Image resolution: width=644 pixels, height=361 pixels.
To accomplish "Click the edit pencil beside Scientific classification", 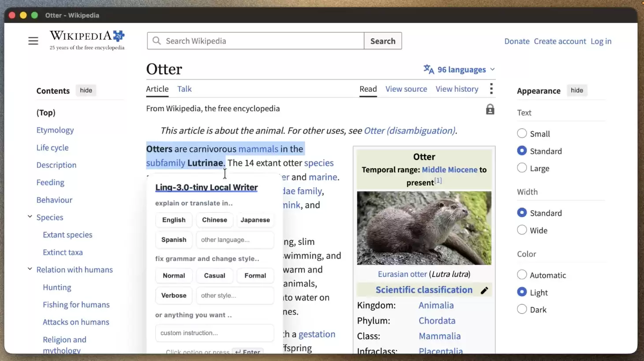I will [x=484, y=290].
